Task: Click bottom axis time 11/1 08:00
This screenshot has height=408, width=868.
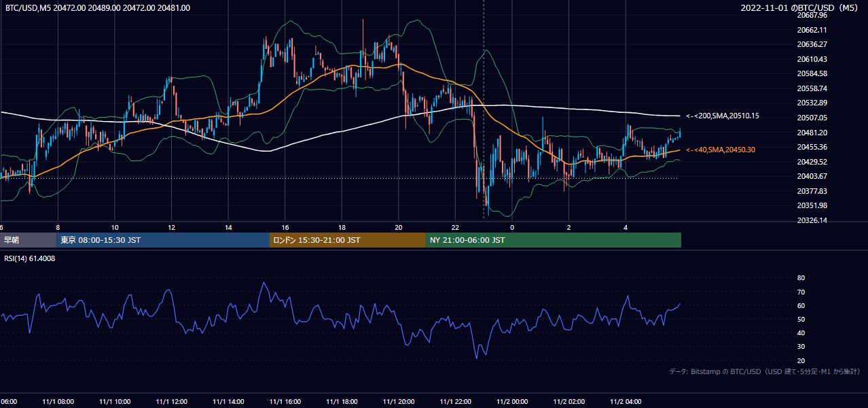Action: click(x=58, y=402)
